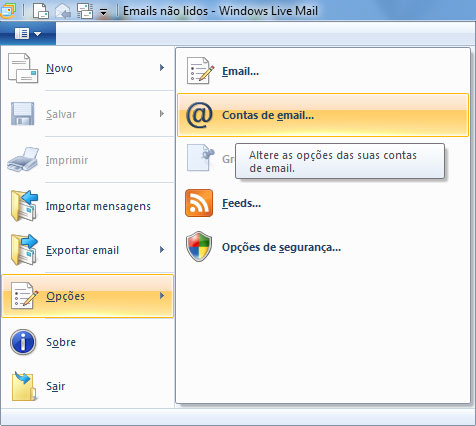Open the Feeds RSS icon
Image resolution: width=476 pixels, height=426 pixels.
pyautogui.click(x=199, y=203)
